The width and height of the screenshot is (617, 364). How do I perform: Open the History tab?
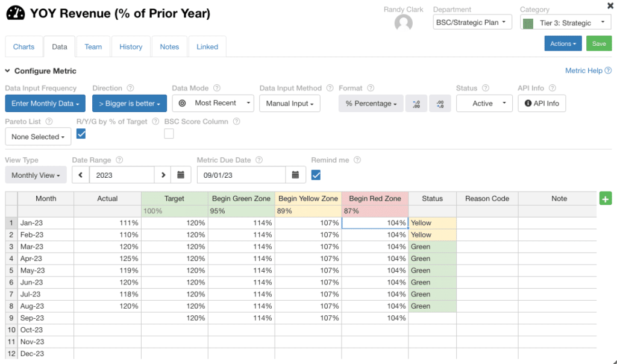(131, 47)
